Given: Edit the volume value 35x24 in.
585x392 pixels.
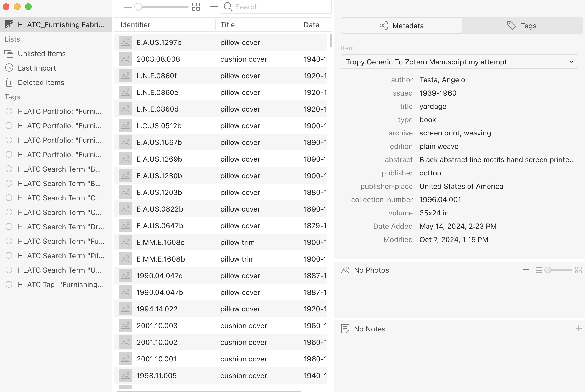Looking at the screenshot, I should [435, 213].
